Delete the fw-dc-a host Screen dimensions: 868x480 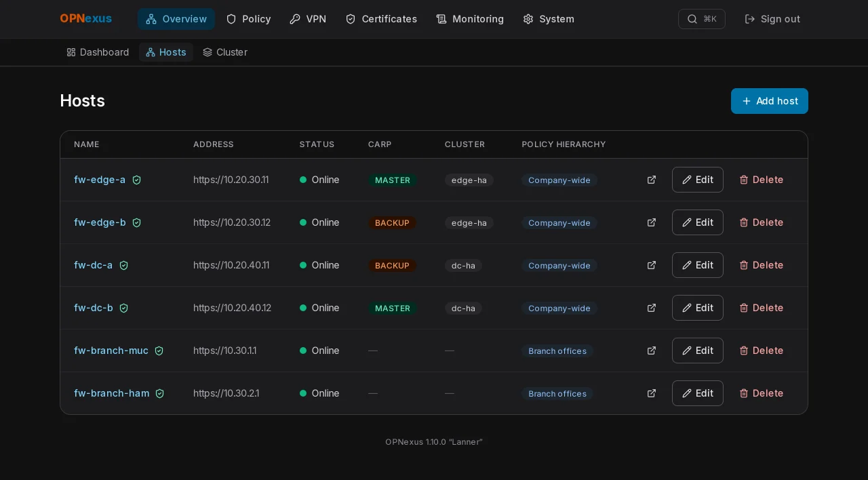[762, 265]
